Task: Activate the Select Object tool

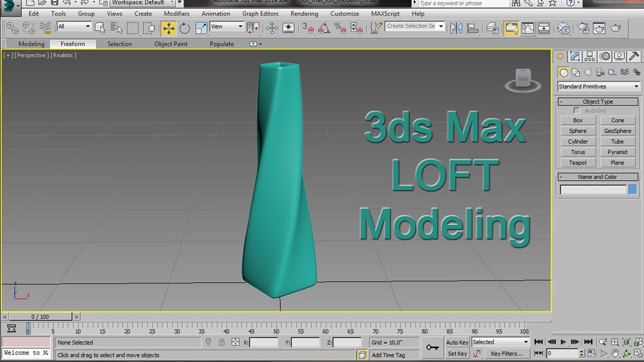Action: 100,28
